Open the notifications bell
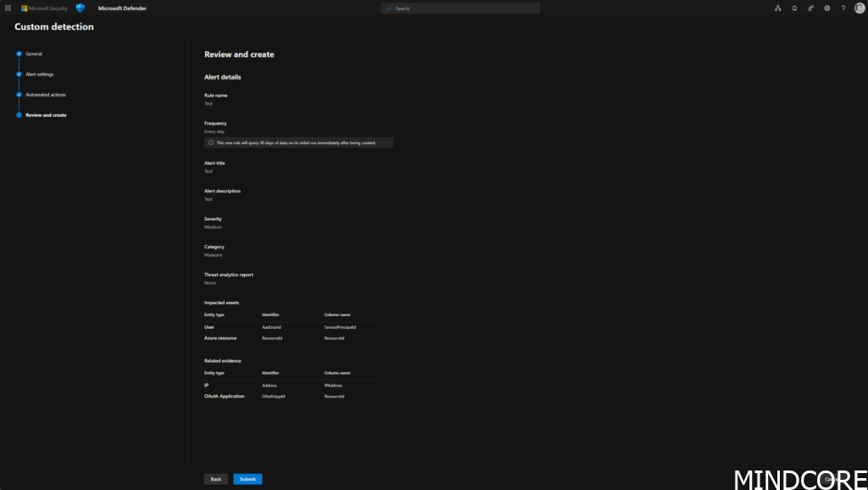This screenshot has width=868, height=490. (794, 8)
